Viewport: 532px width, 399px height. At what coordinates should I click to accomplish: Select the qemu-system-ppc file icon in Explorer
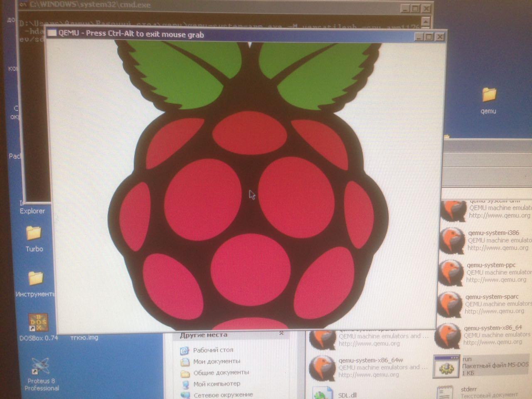coord(451,272)
